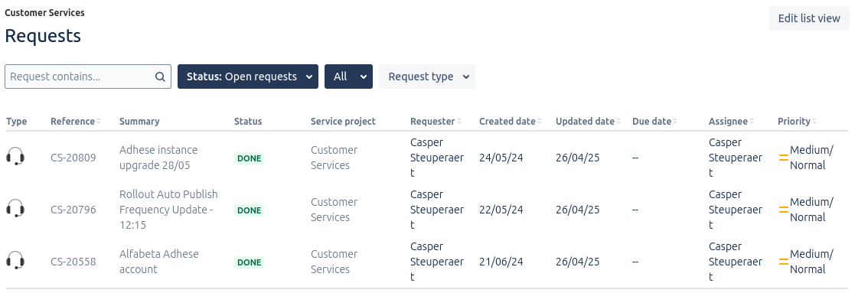The height and width of the screenshot is (306, 868).
Task: Focus the Request contains search field
Action: click(81, 76)
